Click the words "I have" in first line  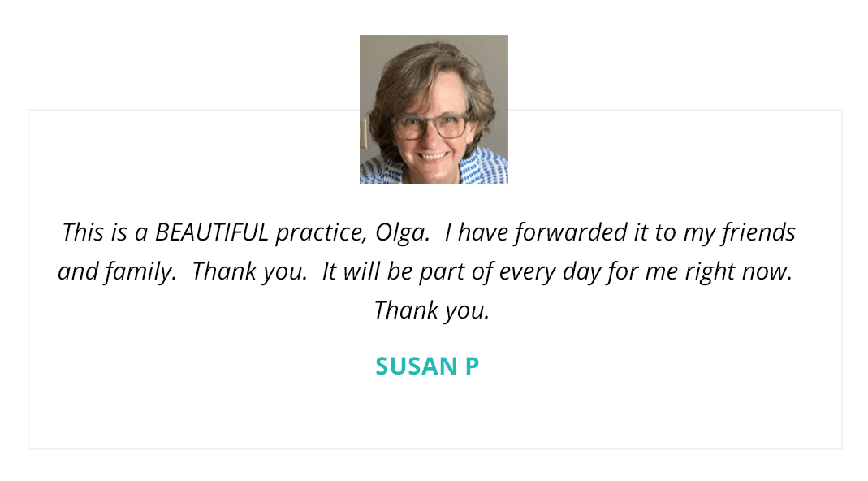coord(476,232)
